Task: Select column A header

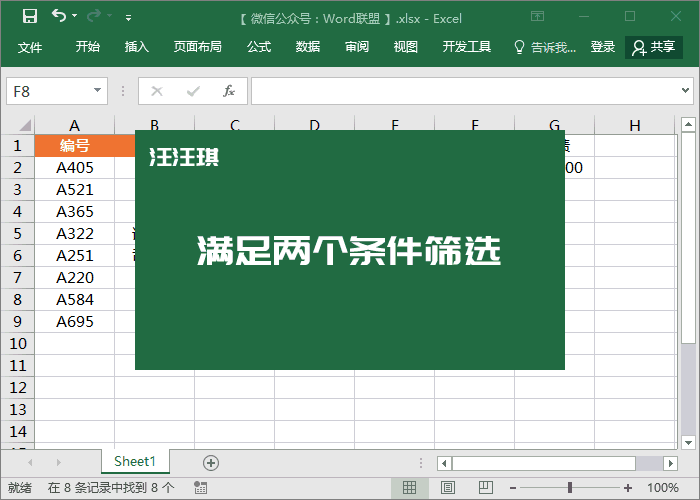Action: pyautogui.click(x=75, y=125)
